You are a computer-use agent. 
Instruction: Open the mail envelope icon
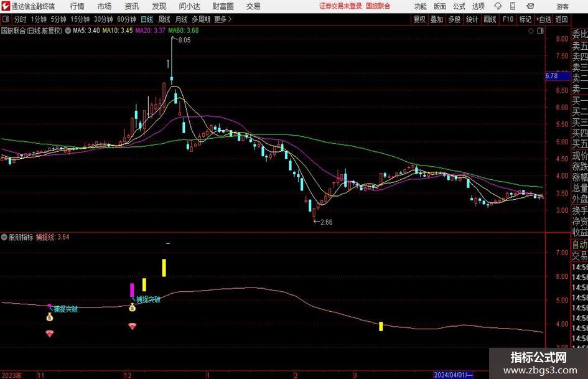point(530,6)
